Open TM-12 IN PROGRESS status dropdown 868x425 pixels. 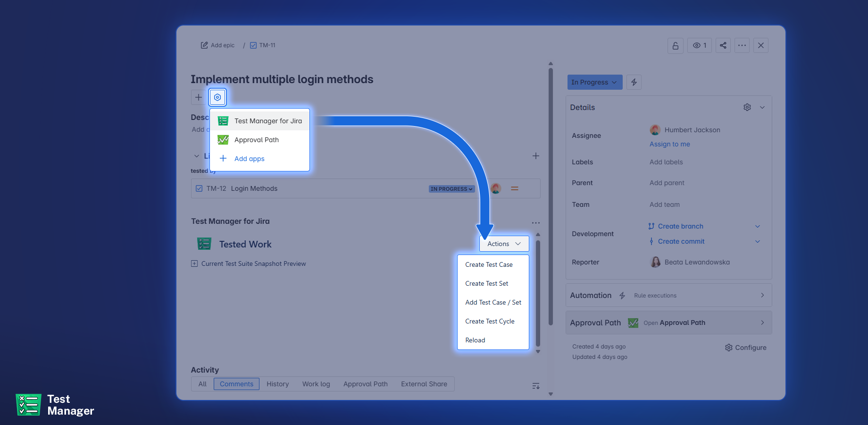tap(451, 189)
